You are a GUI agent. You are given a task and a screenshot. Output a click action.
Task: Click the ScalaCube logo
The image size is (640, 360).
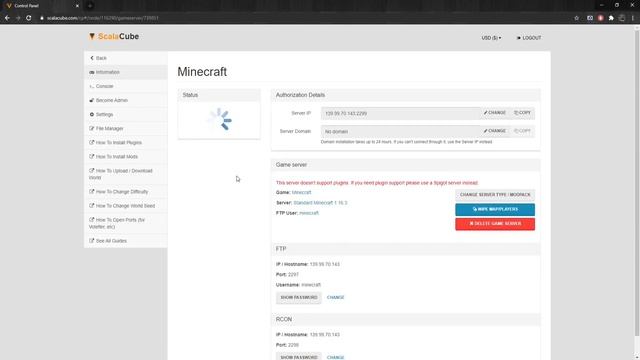click(114, 36)
